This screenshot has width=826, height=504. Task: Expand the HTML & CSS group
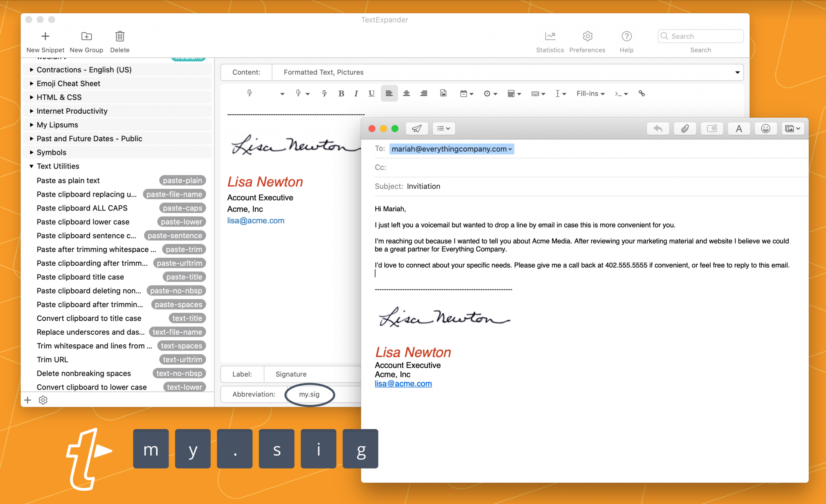32,97
